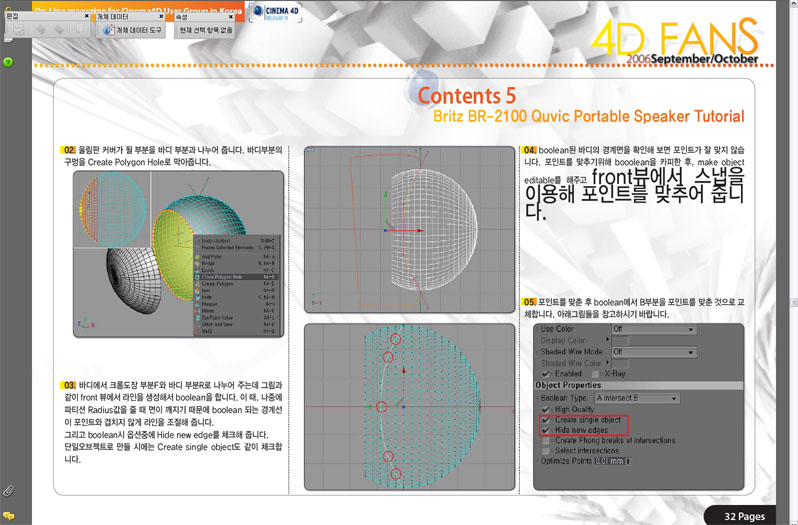Screen dimensions: 798x525
Task: Click the first icon in the 편집 toolbar
Action: [19, 30]
